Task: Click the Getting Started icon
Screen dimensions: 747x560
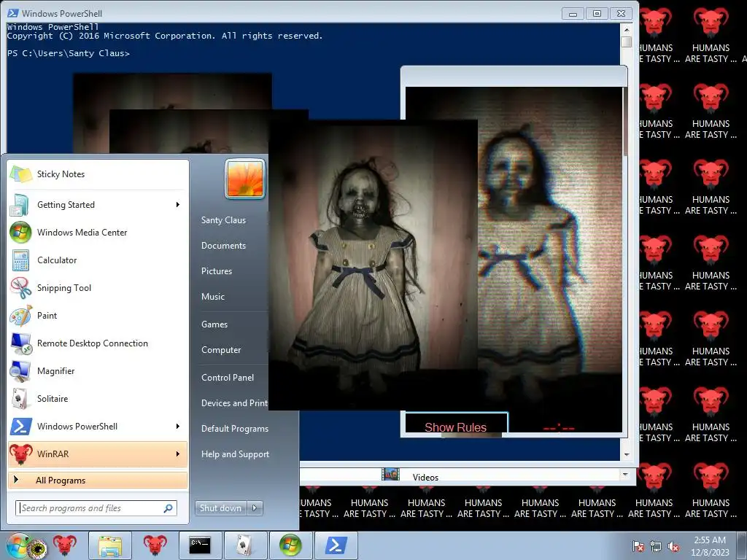Action: [20, 205]
